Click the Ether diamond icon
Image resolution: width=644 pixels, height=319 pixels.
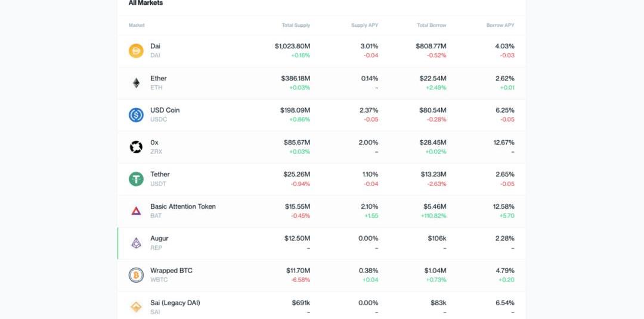[136, 83]
